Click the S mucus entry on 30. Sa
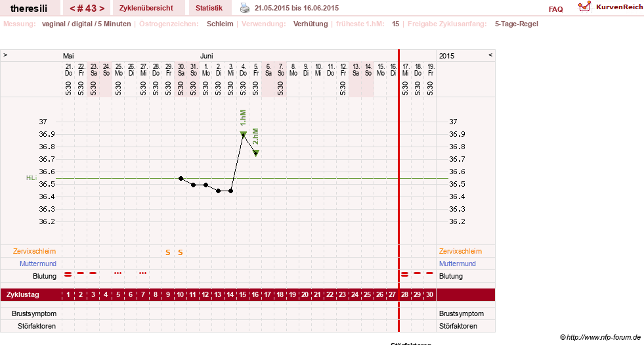This screenshot has height=345, width=644. click(181, 252)
